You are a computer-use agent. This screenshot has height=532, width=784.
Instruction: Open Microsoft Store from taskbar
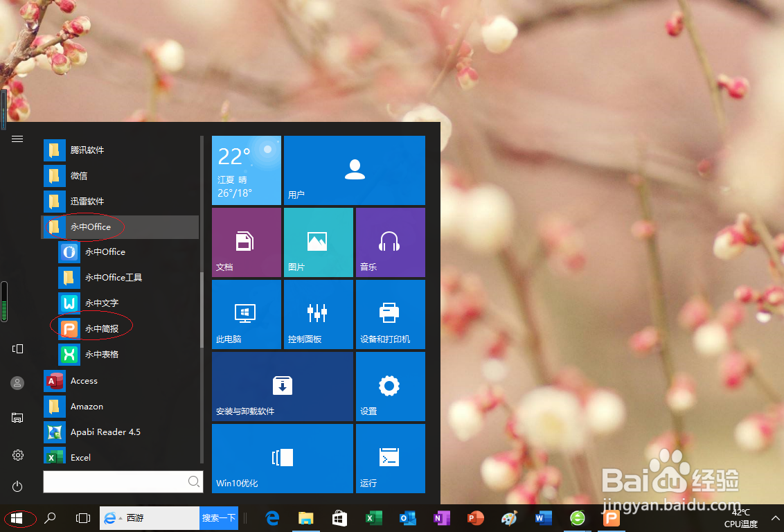click(x=339, y=519)
